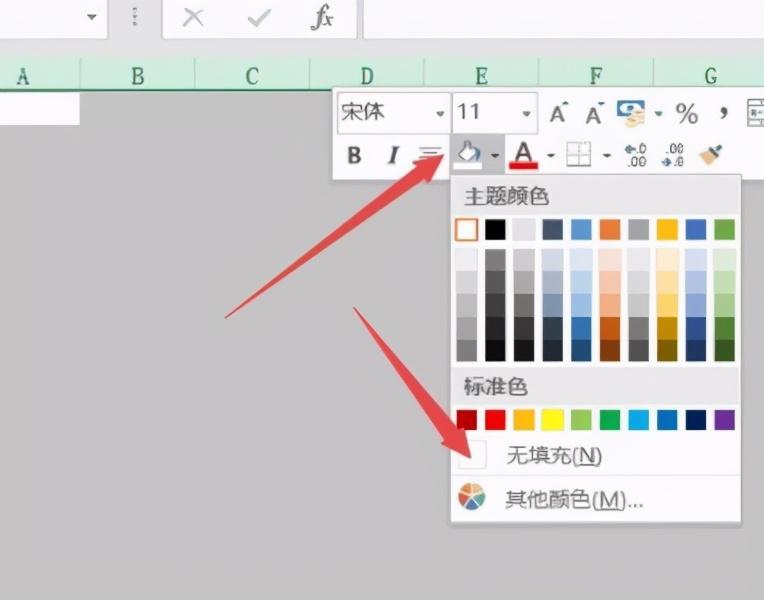Toggle bold formatting
The width and height of the screenshot is (764, 600).
coord(354,155)
